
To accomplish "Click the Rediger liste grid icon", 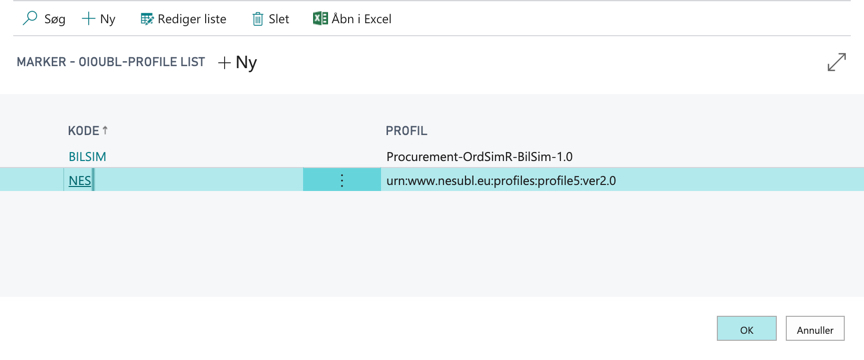I will click(147, 19).
